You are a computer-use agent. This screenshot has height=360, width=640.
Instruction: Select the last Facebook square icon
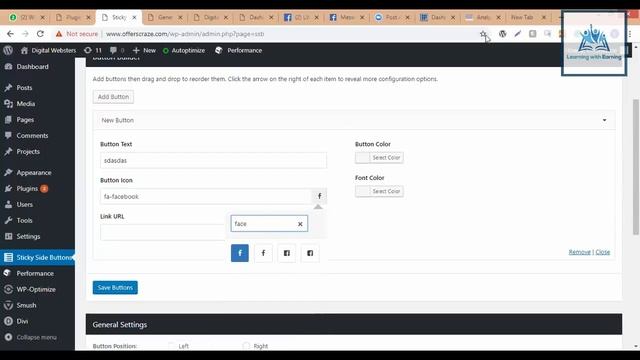[310, 253]
